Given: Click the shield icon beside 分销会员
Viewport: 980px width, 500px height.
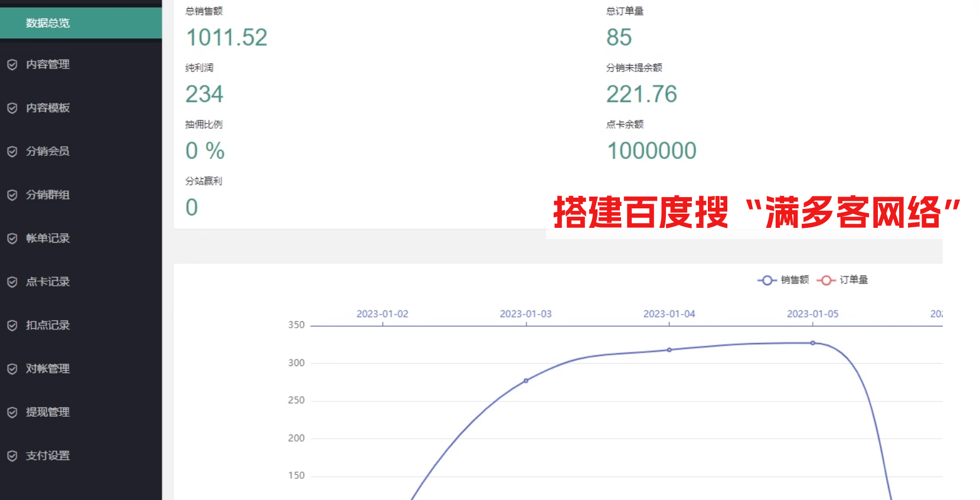Looking at the screenshot, I should coord(12,152).
